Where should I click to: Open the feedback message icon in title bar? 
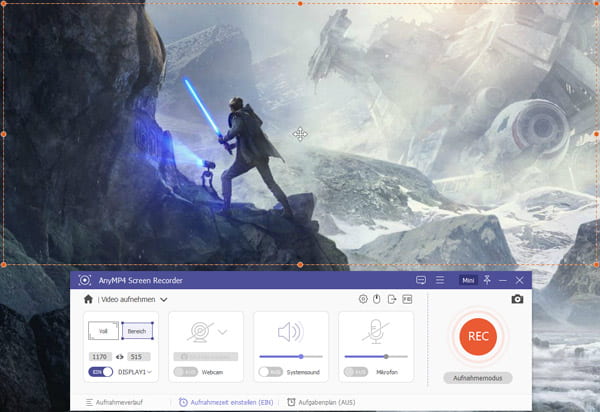421,280
